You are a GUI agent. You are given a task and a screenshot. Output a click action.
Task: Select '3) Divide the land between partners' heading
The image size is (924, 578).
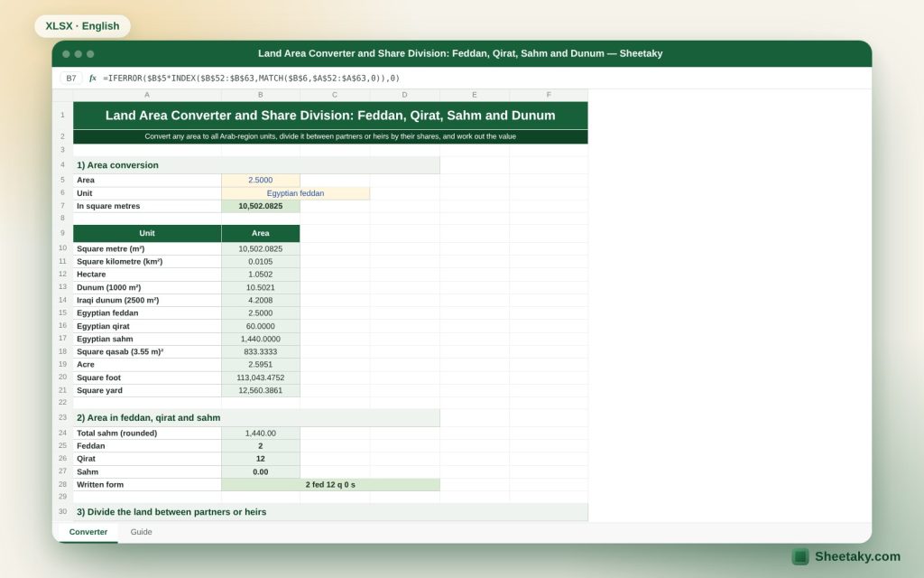[330, 512]
